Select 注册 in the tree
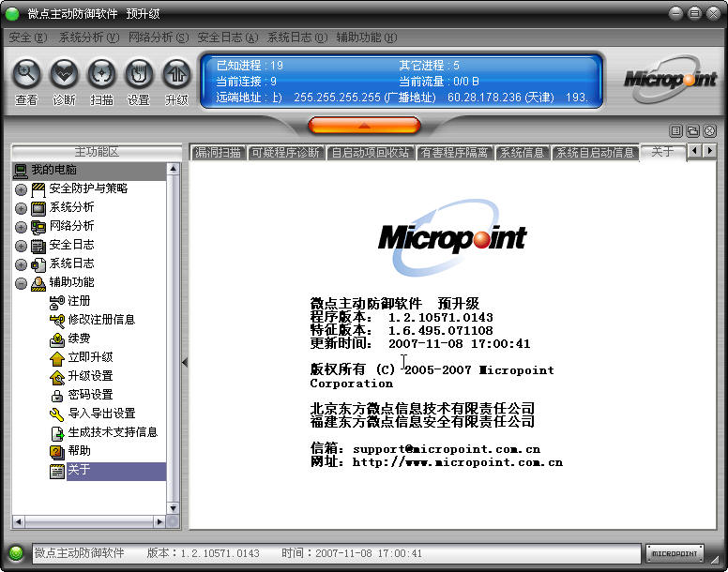Image resolution: width=728 pixels, height=572 pixels. pos(79,301)
